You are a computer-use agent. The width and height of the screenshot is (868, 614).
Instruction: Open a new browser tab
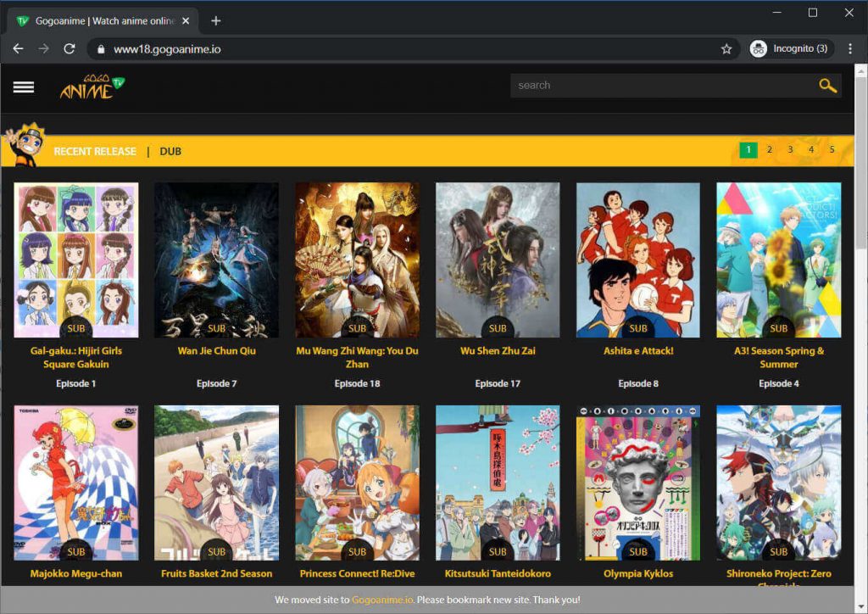(216, 21)
